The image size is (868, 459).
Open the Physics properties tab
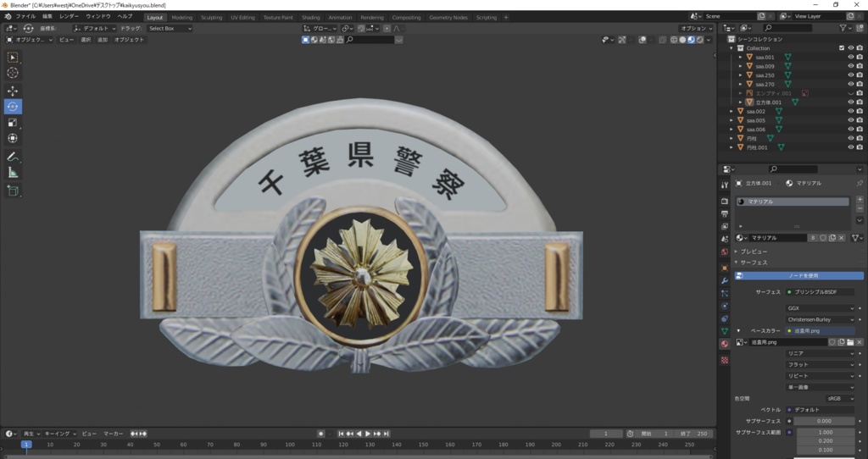(x=725, y=306)
